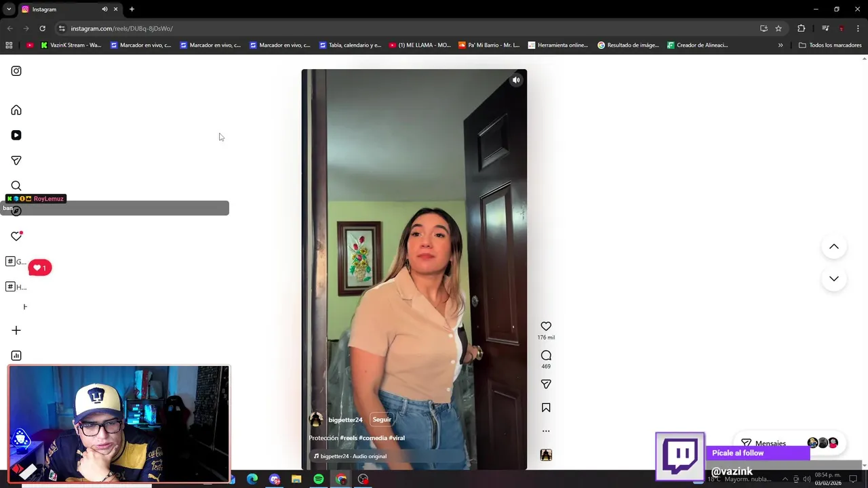Open the search icon in the sidebar
This screenshot has width=868, height=488.
tap(16, 186)
